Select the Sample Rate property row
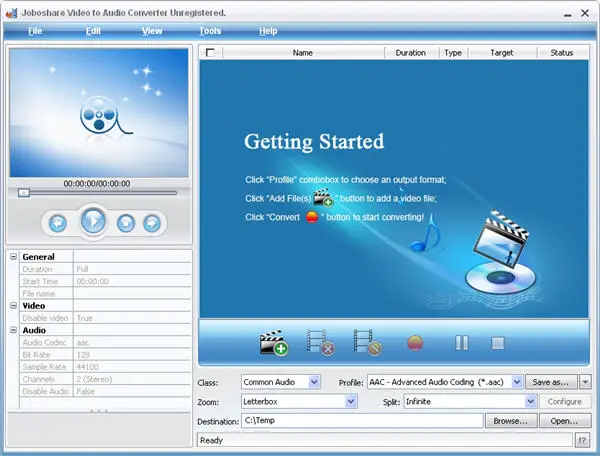600x456 pixels. click(105, 367)
